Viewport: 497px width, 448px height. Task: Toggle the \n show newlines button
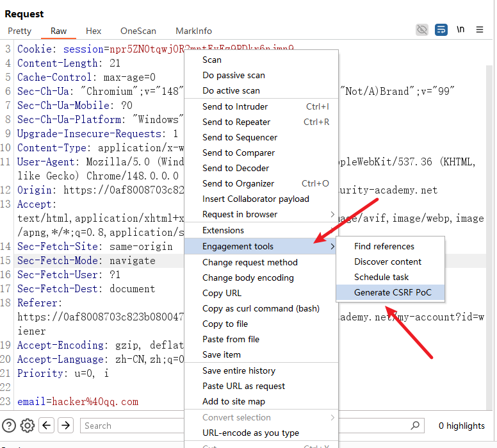tap(460, 29)
